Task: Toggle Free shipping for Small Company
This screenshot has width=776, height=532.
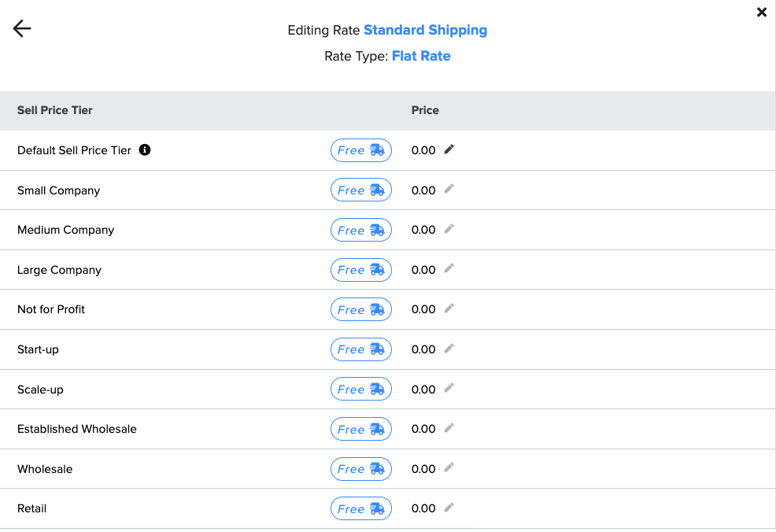Action: 361,190
